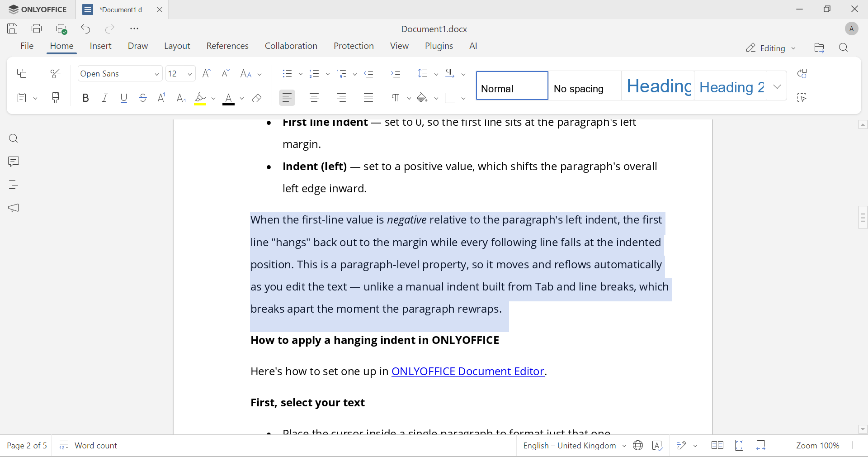Open the spell checking icon in status bar
The image size is (868, 457).
(658, 446)
